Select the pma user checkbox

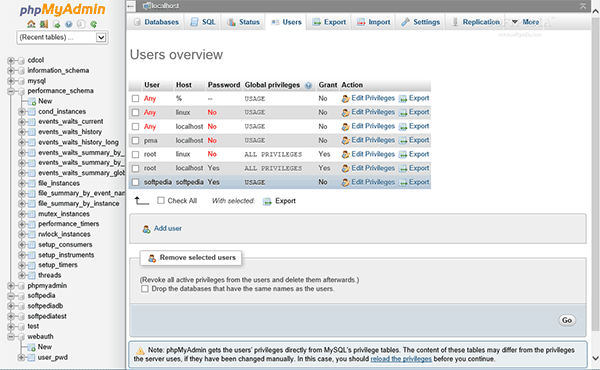[x=135, y=140]
